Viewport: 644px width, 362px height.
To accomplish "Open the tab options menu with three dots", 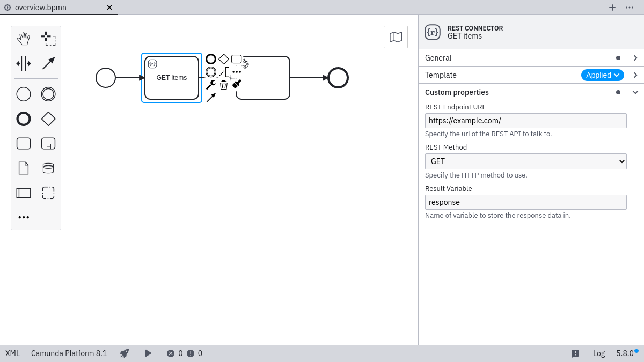I will coord(630,8).
